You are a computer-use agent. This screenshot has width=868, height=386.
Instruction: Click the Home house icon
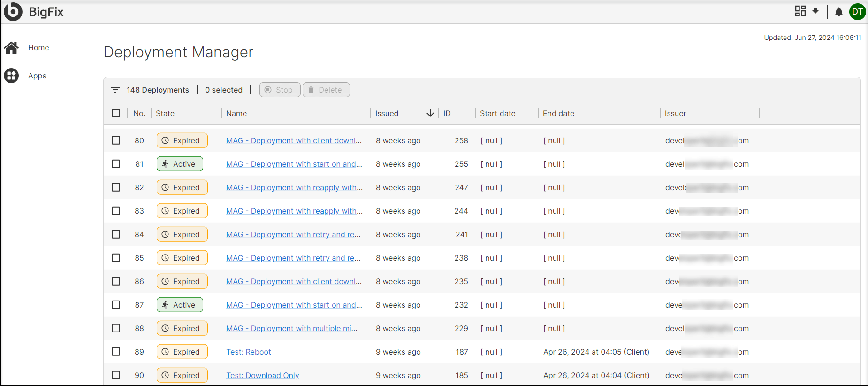point(11,47)
